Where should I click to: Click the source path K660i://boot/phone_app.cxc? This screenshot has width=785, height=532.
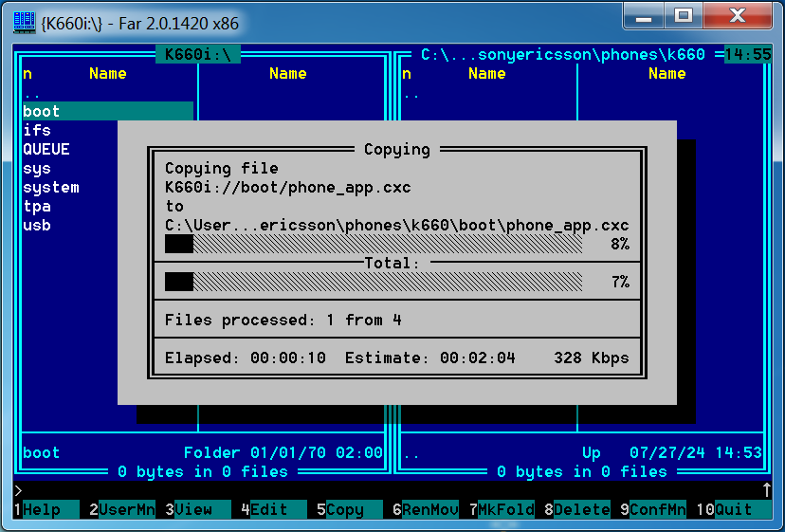[x=288, y=188]
